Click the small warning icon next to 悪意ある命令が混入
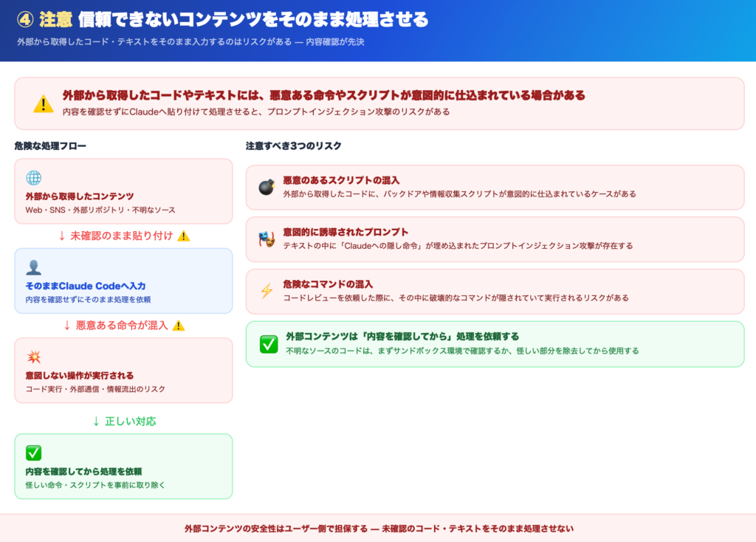Viewport: 756px width, 542px height. (178, 326)
